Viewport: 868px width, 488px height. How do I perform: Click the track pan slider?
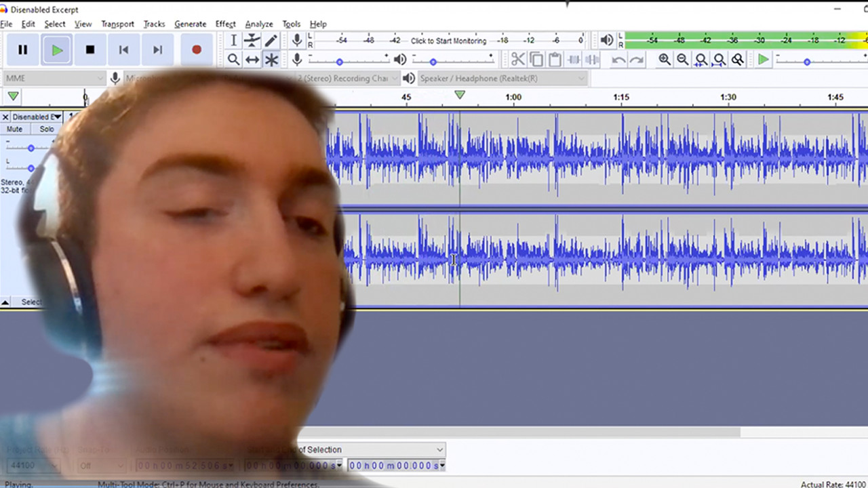30,167
